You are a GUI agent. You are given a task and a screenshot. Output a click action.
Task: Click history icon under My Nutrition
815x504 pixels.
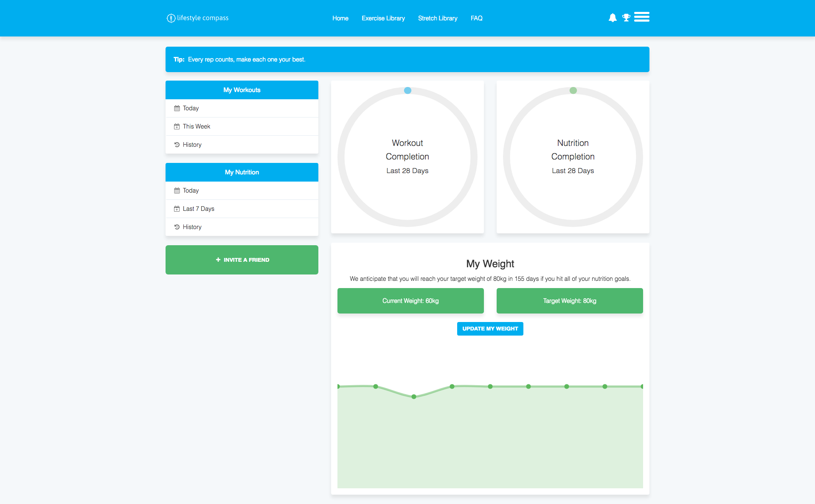[x=177, y=227]
